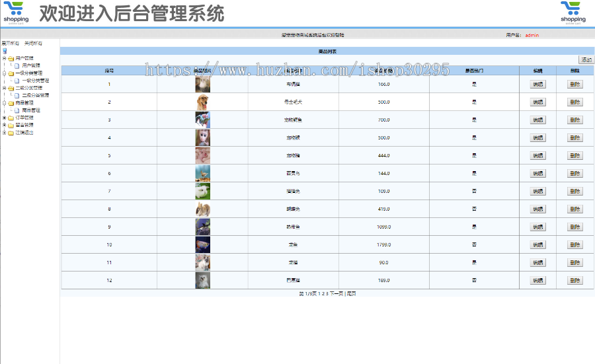Click 展开所有 to expand all nodes
The height and width of the screenshot is (364, 595).
10,43
